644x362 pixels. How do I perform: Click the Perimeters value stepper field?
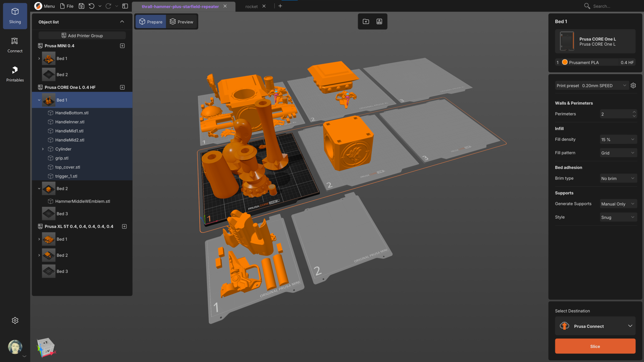click(618, 114)
